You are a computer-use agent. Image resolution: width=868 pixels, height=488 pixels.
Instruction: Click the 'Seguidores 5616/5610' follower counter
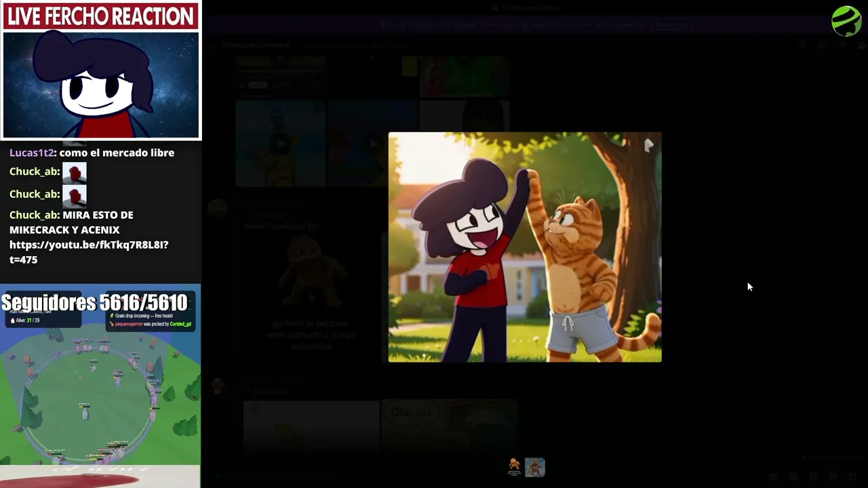[95, 302]
